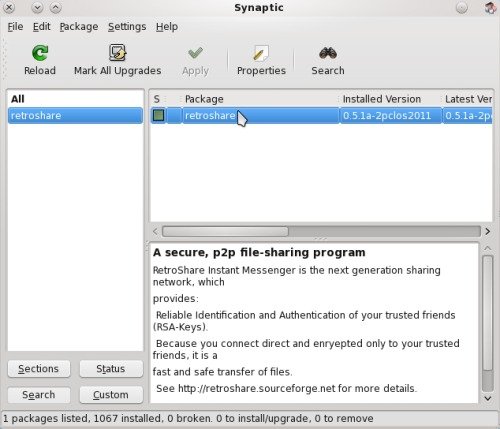Click the retroshare.sourceforge.net URL text
Image resolution: width=500 pixels, height=429 pixels.
point(256,388)
